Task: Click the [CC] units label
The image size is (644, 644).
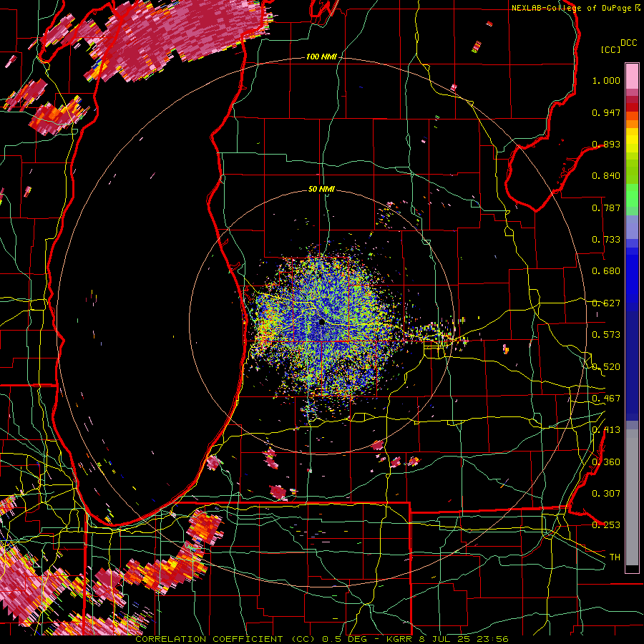Action: tap(610, 49)
